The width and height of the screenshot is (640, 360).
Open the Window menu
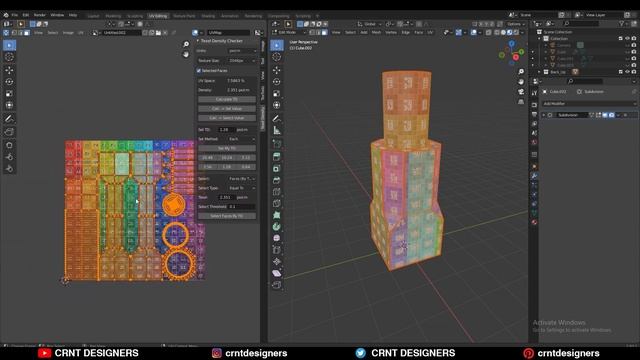[57, 15]
